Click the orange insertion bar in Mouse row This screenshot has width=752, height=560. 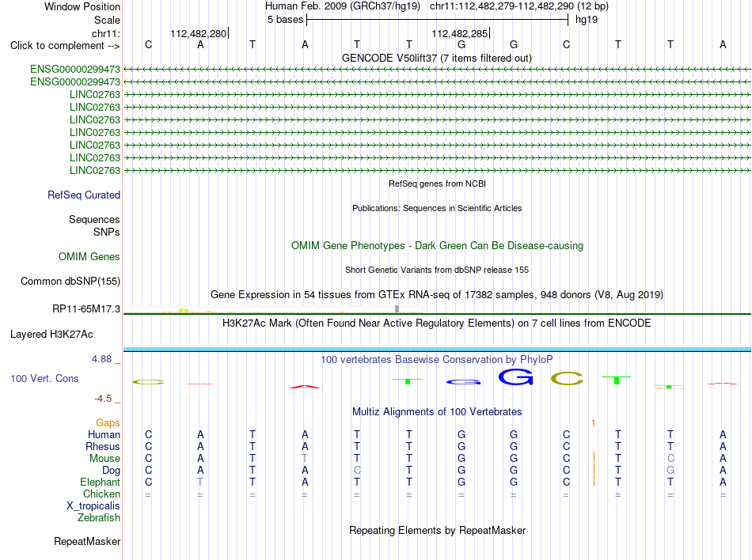click(x=594, y=458)
